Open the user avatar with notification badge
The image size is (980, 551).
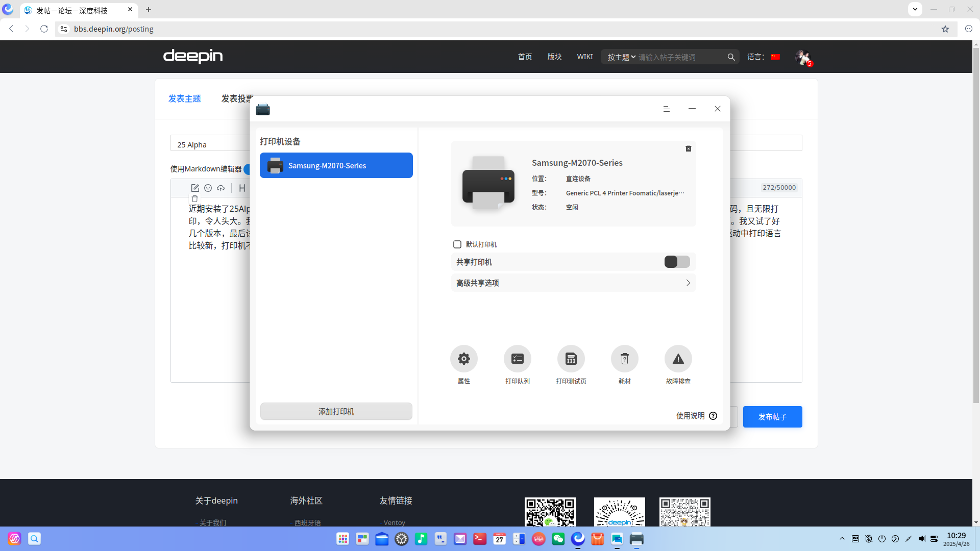pos(803,58)
